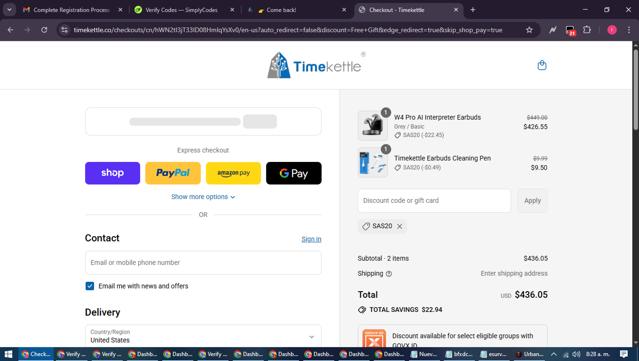Open the Chrome three-dot menu
639x361 pixels.
(628, 30)
